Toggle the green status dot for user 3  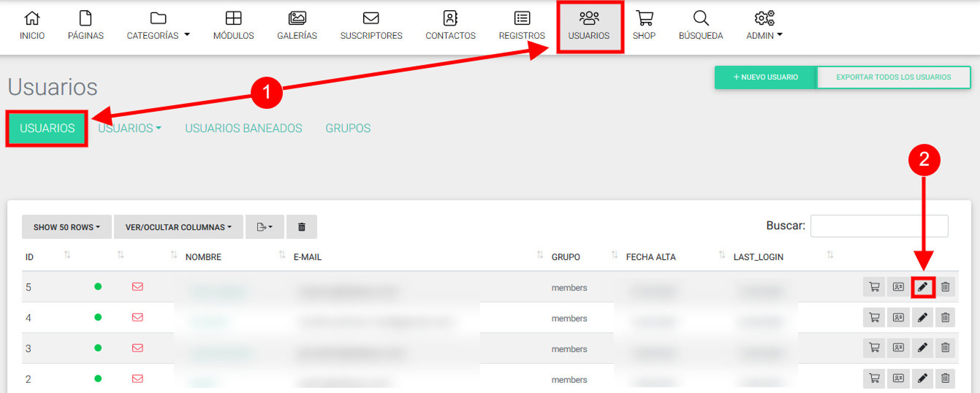click(x=98, y=348)
